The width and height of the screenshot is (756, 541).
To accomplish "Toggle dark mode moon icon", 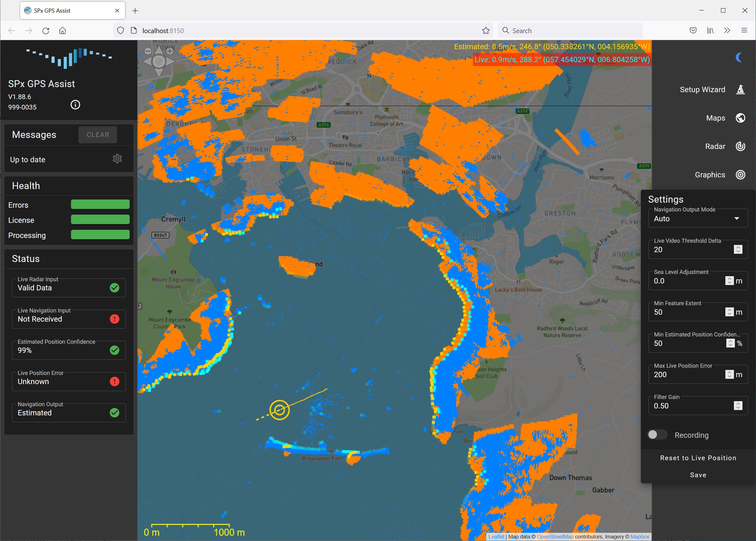I will click(739, 57).
